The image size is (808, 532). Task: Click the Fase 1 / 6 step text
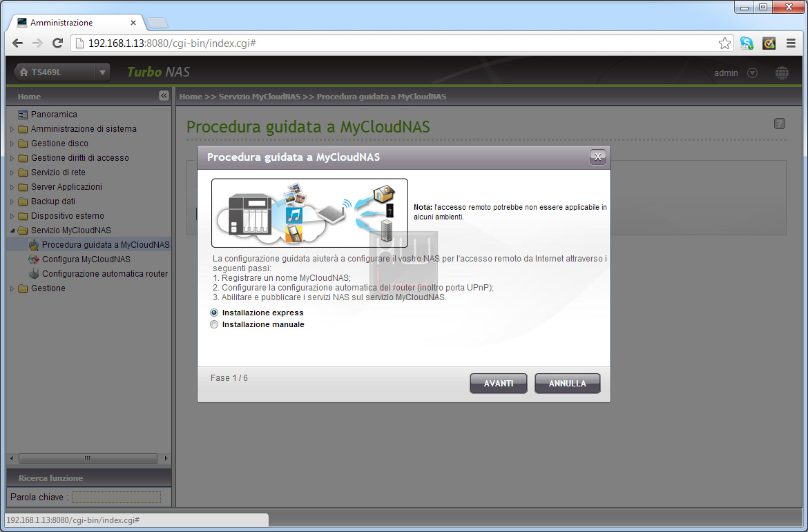pyautogui.click(x=229, y=378)
